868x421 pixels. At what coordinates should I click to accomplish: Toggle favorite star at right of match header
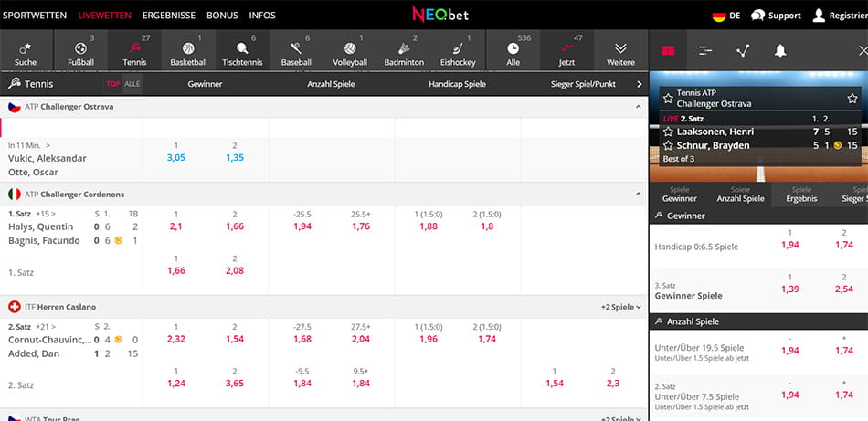pos(852,99)
